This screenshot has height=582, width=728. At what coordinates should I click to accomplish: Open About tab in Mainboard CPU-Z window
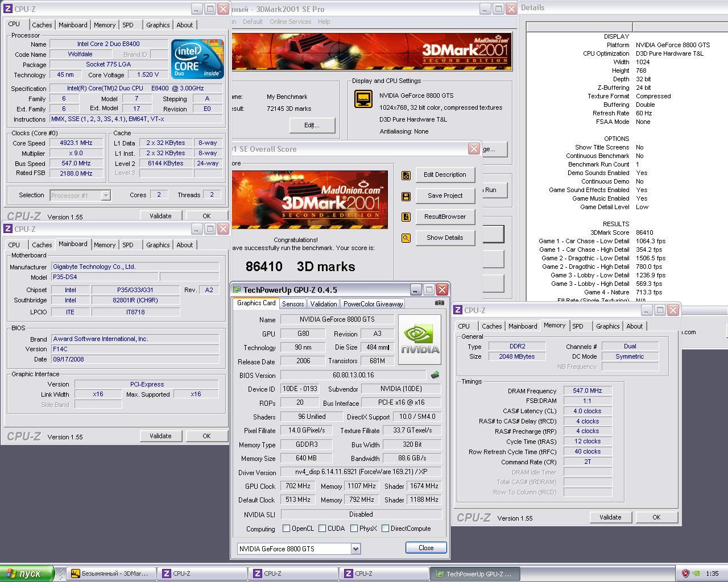pyautogui.click(x=184, y=245)
